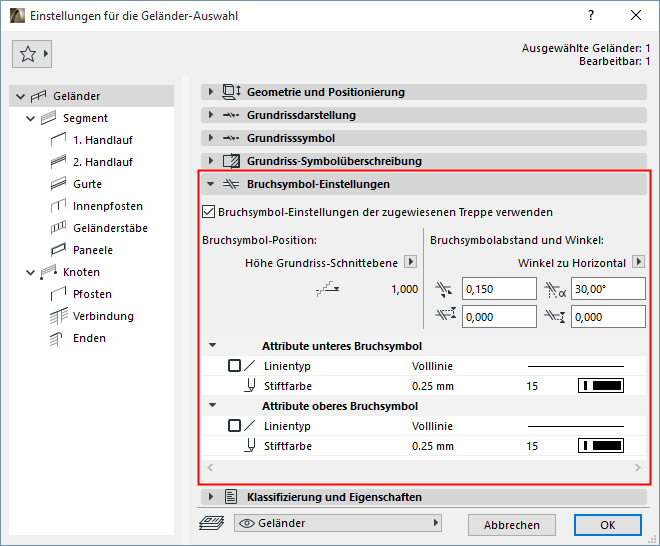Click the Verbindung icon
The width and height of the screenshot is (660, 546).
[x=59, y=316]
